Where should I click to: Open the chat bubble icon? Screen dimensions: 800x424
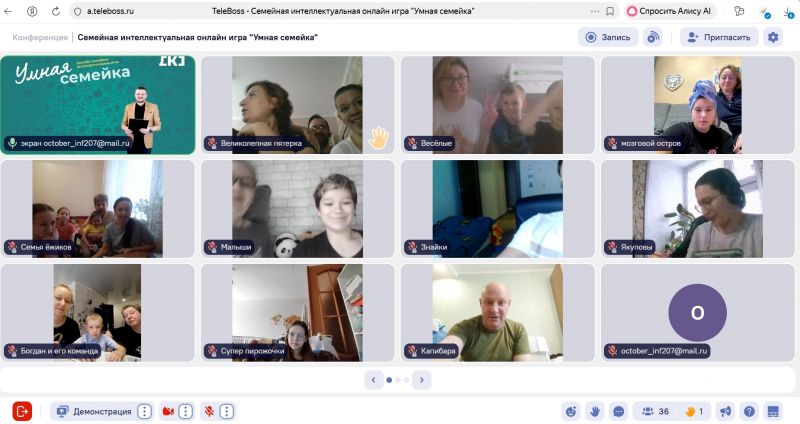tap(618, 411)
